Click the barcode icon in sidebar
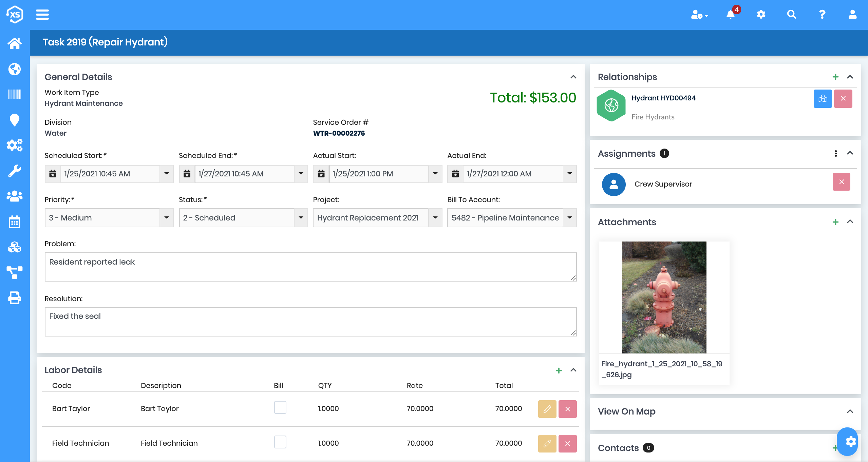The height and width of the screenshot is (462, 868). [15, 94]
